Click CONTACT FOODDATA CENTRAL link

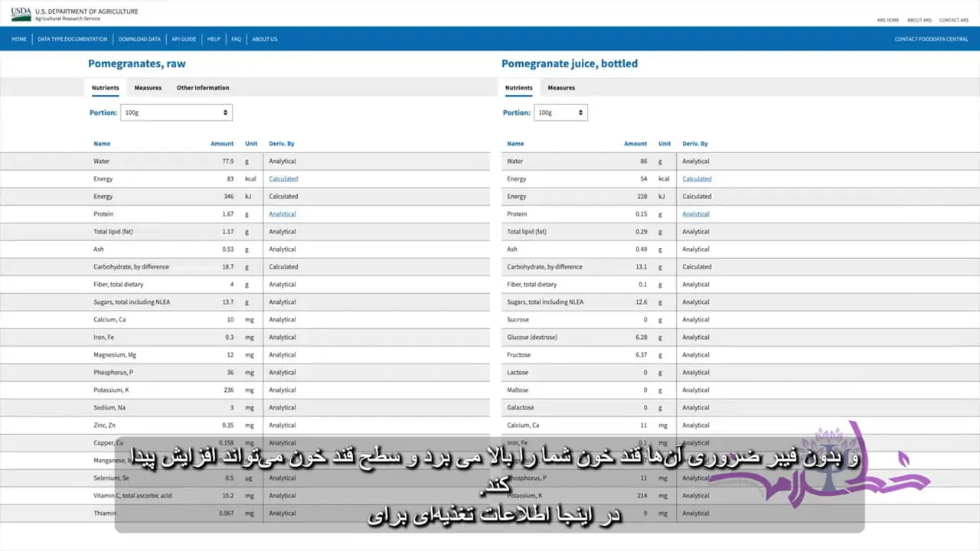931,39
